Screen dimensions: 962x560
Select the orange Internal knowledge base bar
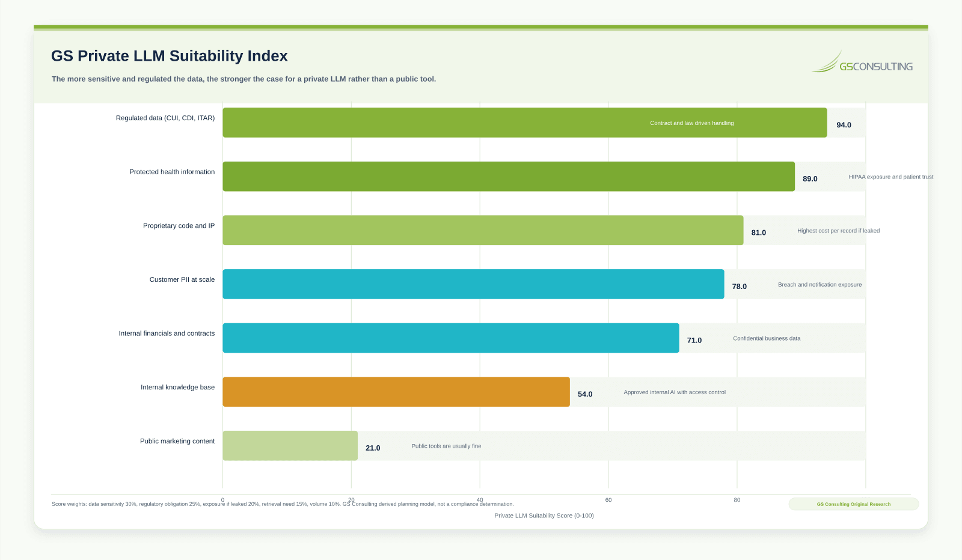pyautogui.click(x=396, y=392)
